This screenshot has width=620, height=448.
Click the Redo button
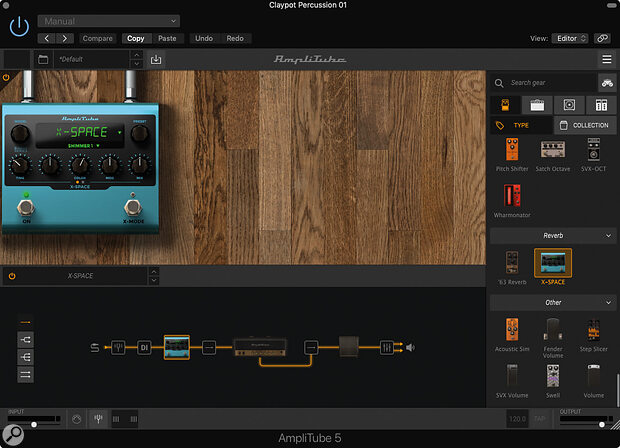click(235, 38)
